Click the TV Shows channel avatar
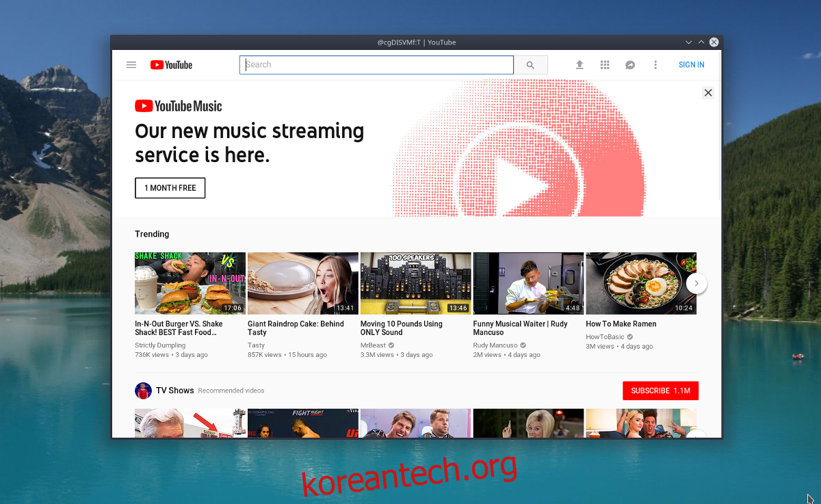This screenshot has width=821, height=504. pyautogui.click(x=143, y=390)
